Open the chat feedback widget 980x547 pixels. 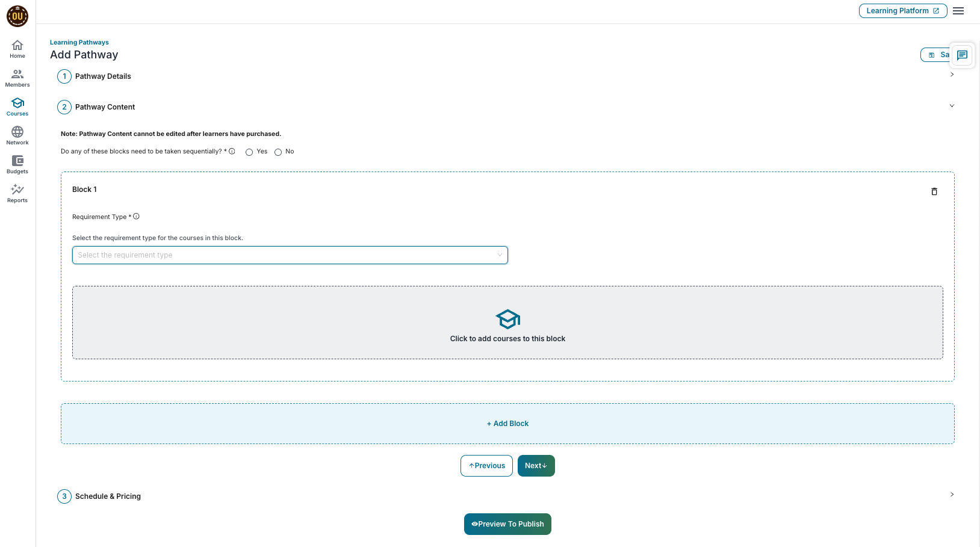click(x=962, y=55)
